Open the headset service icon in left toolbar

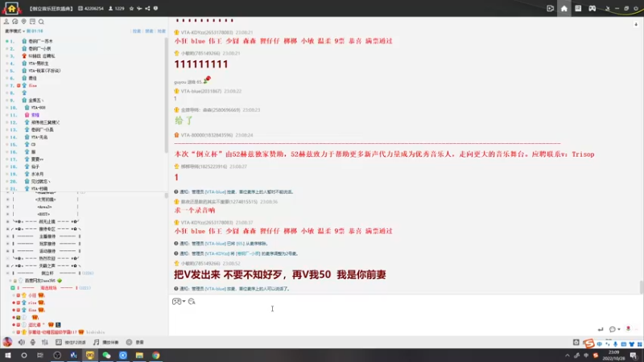tap(15, 22)
